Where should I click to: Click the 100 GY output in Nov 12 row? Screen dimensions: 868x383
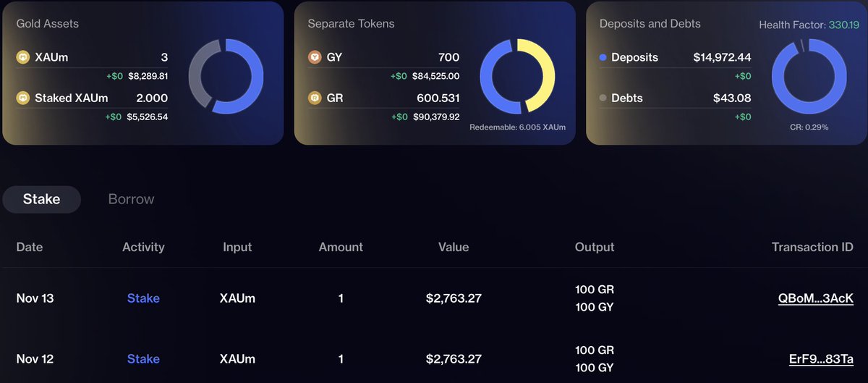coord(595,368)
